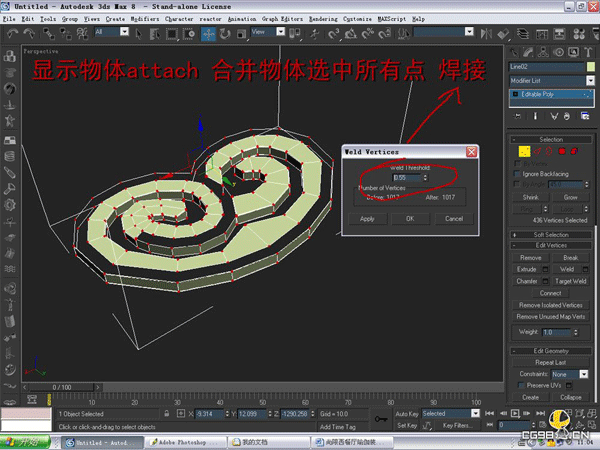The height and width of the screenshot is (450, 600).
Task: Click the 0 / 100 time slider
Action: (62, 387)
